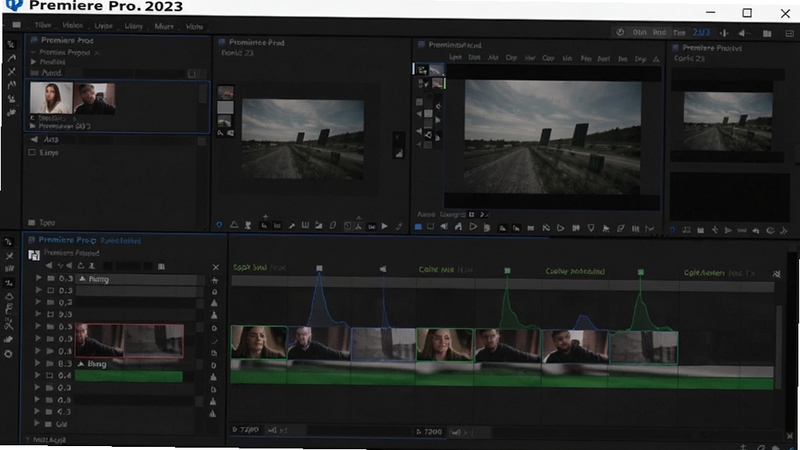This screenshot has width=800, height=450.
Task: Click the scrollbar beside the project bin thumbnails
Action: 203,93
